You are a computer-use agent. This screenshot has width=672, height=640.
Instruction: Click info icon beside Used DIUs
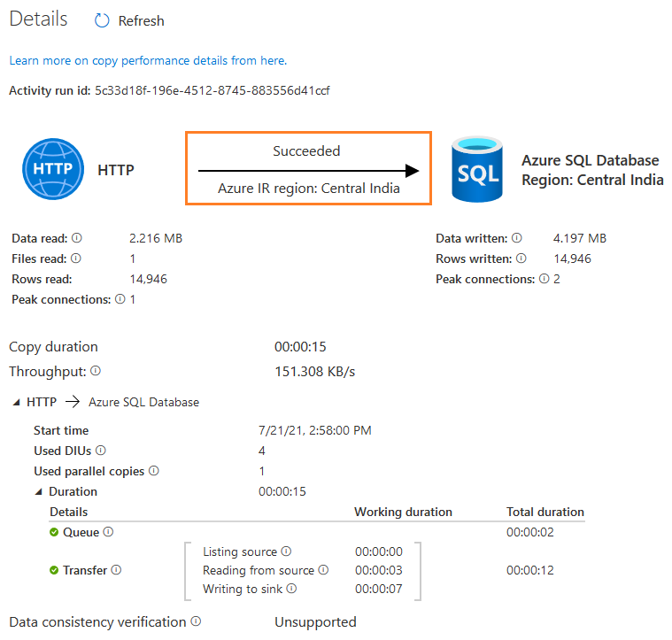100,451
